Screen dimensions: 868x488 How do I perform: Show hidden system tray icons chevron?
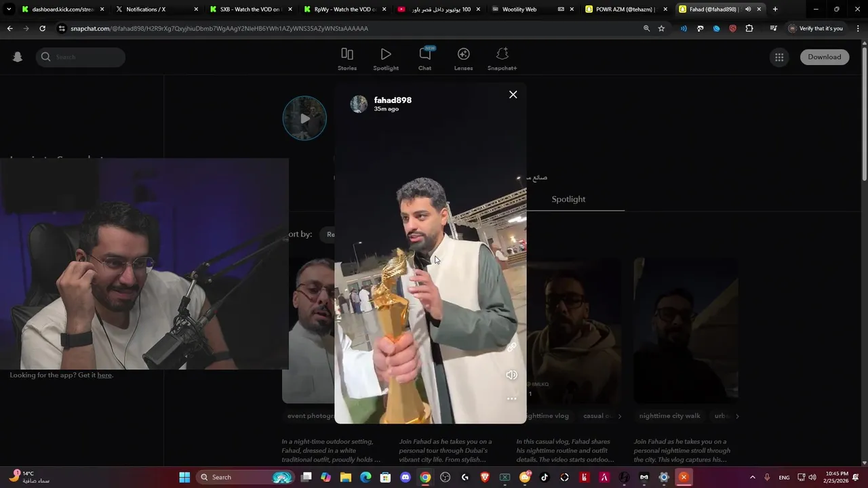pyautogui.click(x=752, y=477)
